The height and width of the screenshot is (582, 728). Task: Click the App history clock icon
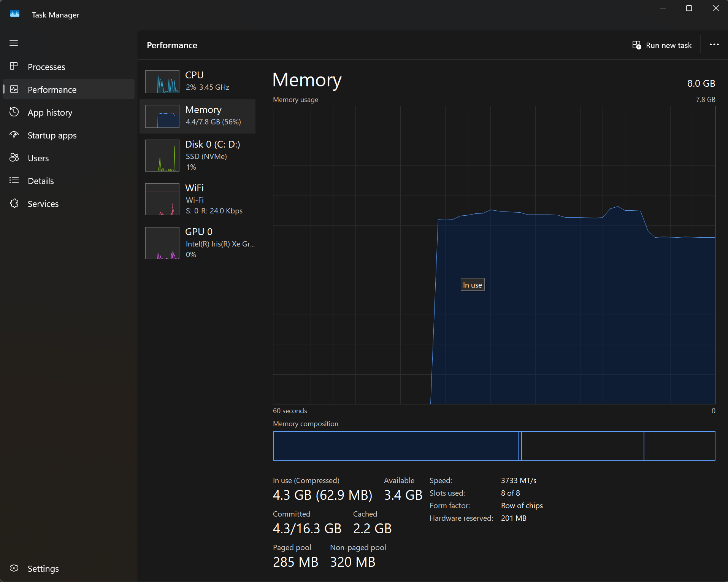coord(14,112)
